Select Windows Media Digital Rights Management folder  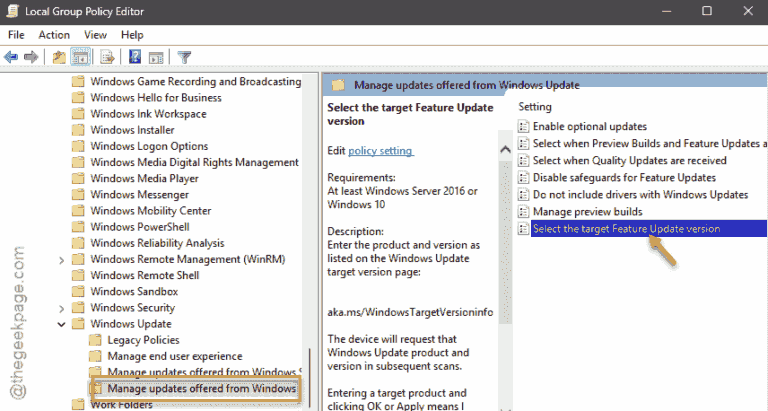[194, 162]
